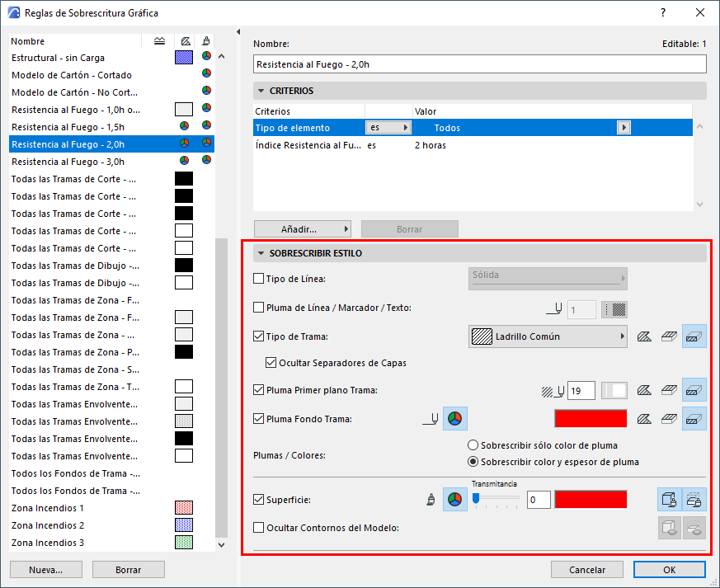Open the Ladrillo Común fill type dropdown
720x588 pixels.
click(548, 336)
